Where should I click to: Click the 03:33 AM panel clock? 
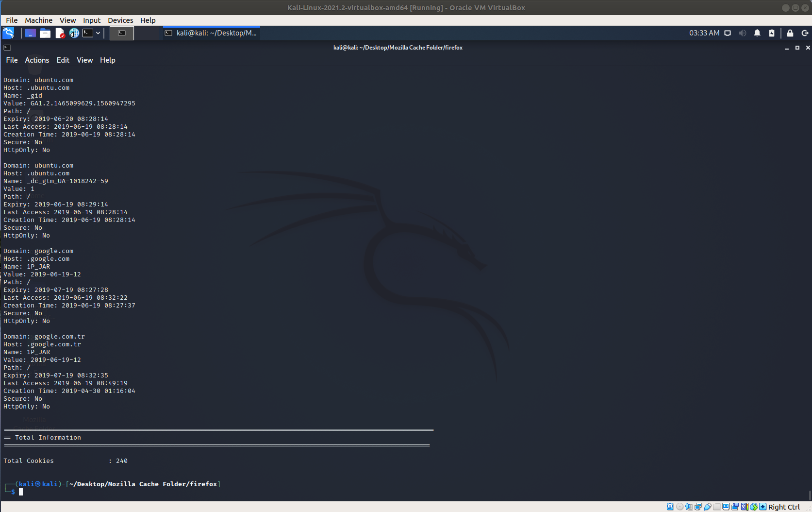pos(704,33)
